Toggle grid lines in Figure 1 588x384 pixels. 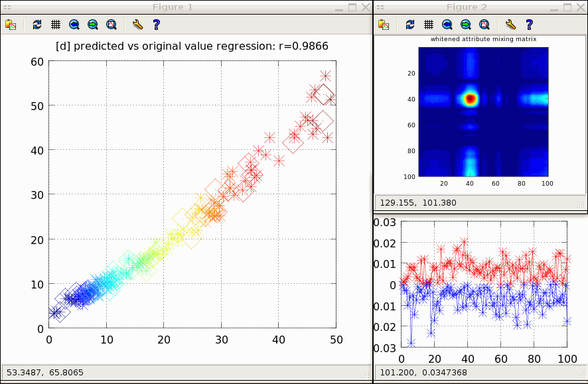tap(56, 25)
